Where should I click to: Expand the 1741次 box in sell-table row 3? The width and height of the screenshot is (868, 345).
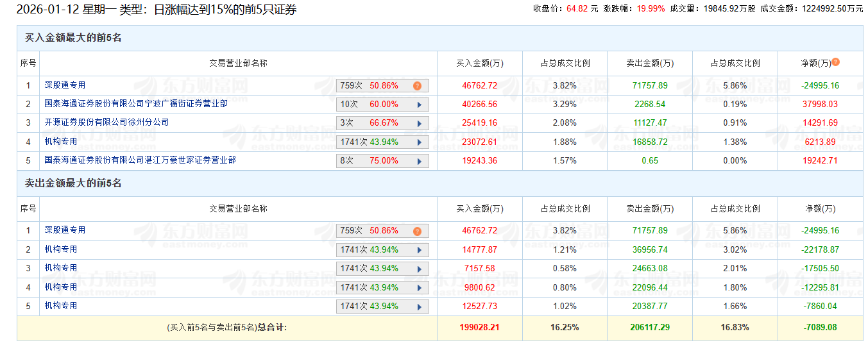point(382,269)
